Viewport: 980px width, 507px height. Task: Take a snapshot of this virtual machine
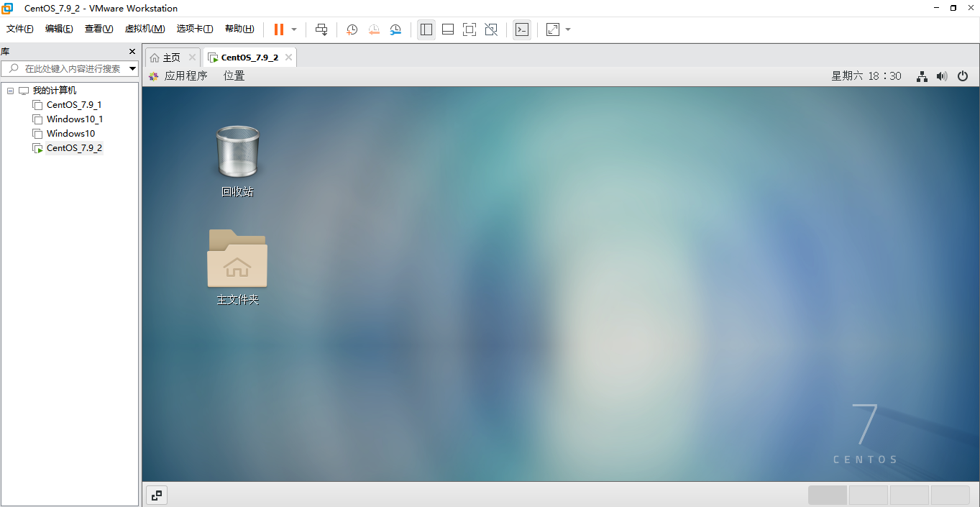click(x=352, y=29)
